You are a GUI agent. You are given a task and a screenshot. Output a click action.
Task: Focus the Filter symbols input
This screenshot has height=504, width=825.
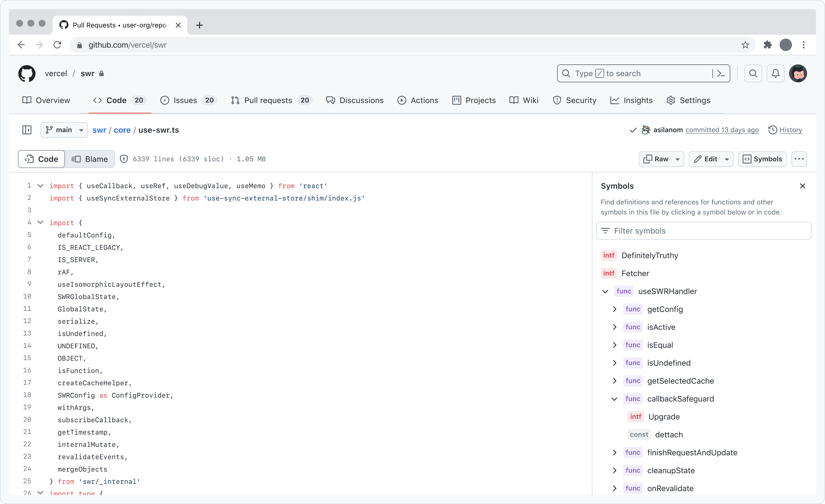pyautogui.click(x=704, y=231)
